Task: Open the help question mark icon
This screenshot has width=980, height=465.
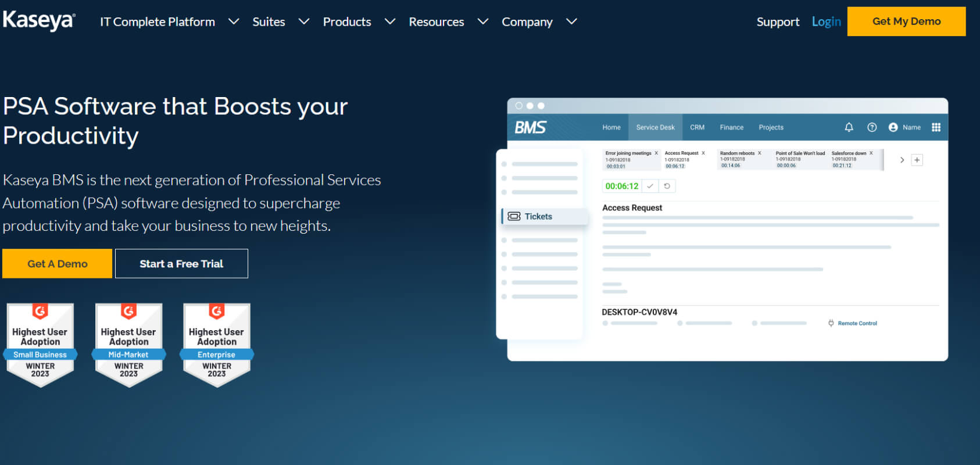Action: tap(872, 127)
